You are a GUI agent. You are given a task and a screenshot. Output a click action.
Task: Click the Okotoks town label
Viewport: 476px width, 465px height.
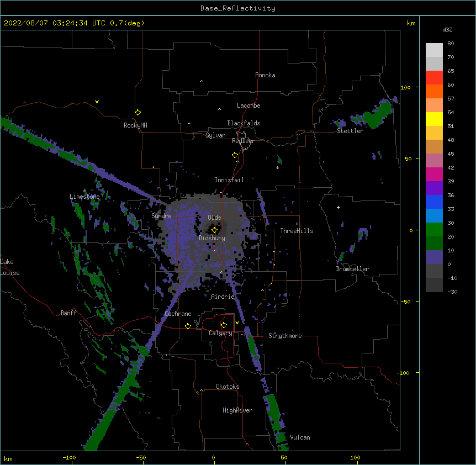(228, 387)
